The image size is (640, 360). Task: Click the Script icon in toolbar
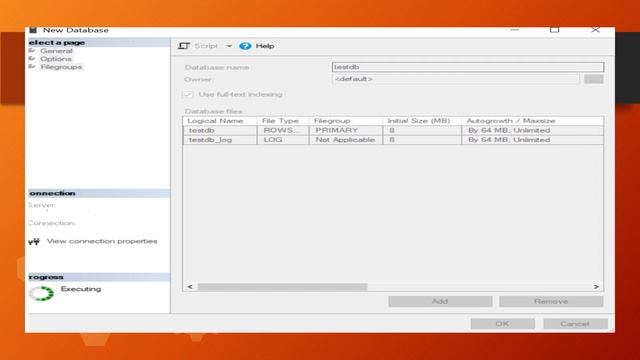coord(184,46)
